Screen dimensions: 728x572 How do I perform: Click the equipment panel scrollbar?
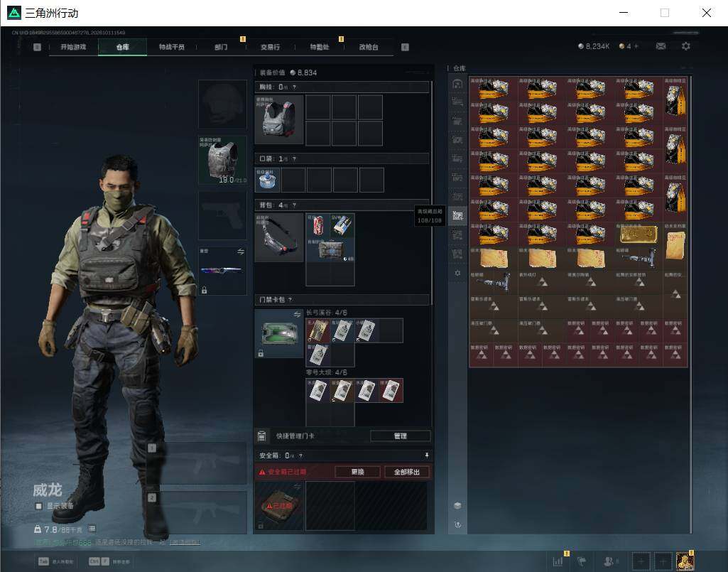pos(433,193)
